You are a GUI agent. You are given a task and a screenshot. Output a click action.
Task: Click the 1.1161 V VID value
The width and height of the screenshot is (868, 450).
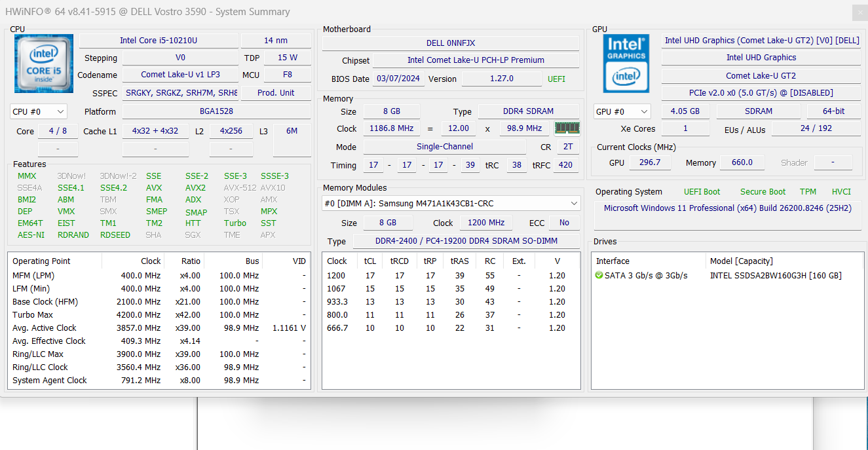coord(288,328)
